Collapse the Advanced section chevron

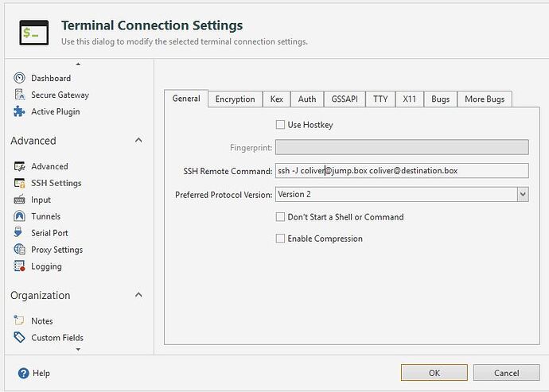coord(138,141)
